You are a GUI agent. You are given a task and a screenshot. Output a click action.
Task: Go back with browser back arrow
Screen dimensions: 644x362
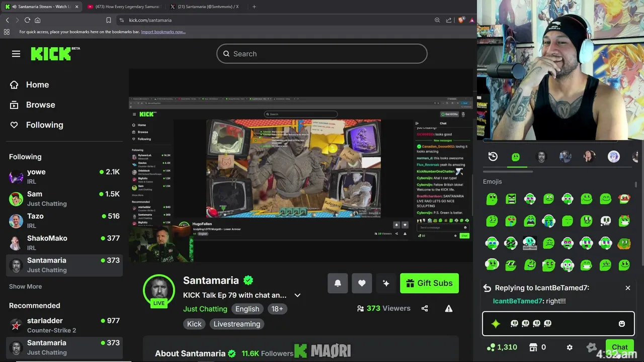click(x=8, y=20)
